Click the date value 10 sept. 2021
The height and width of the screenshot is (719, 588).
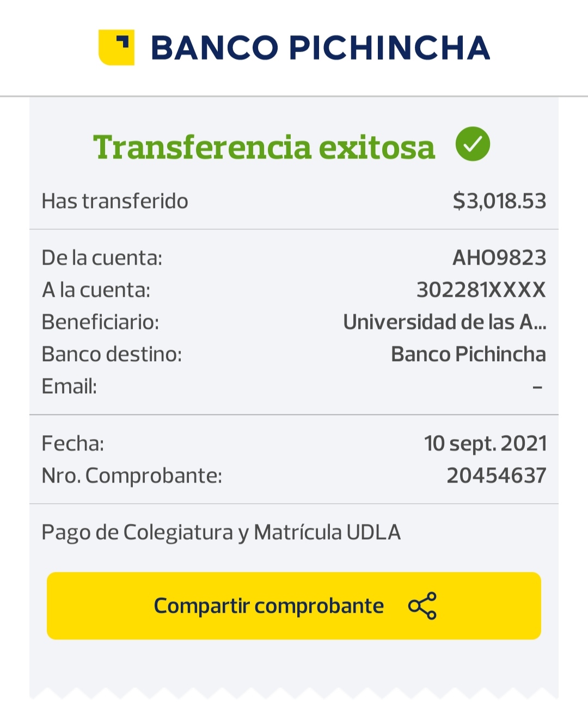click(x=485, y=443)
